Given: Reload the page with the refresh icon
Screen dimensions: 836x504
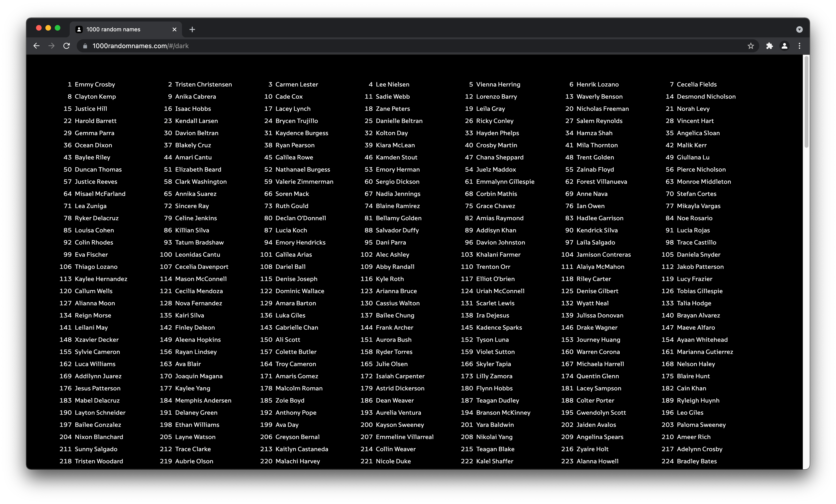Looking at the screenshot, I should pyautogui.click(x=66, y=46).
